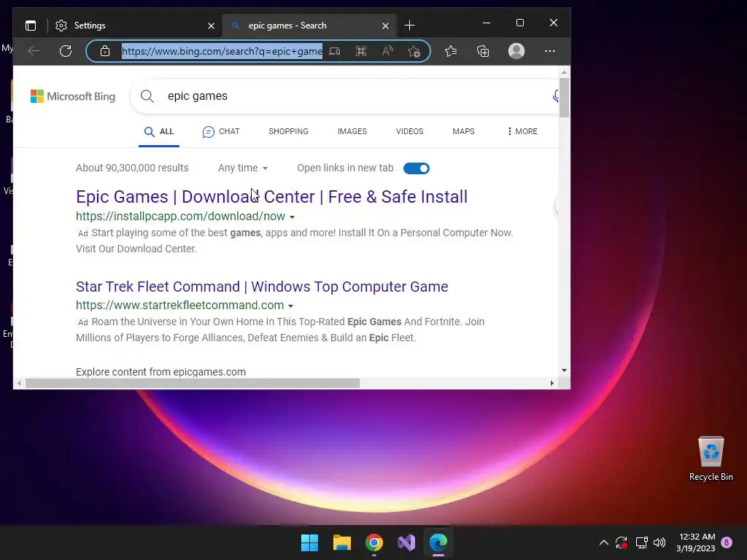The width and height of the screenshot is (747, 560).
Task: Open Edge Settings and more menu
Action: [550, 51]
